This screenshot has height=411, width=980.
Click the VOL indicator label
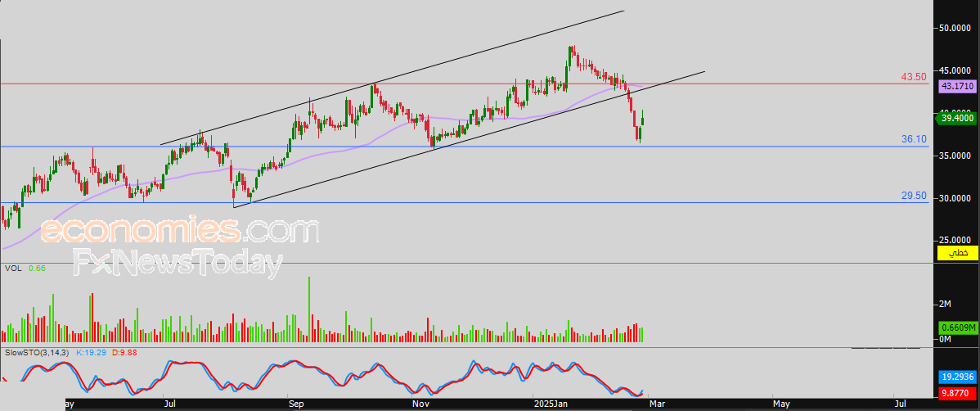[12, 268]
